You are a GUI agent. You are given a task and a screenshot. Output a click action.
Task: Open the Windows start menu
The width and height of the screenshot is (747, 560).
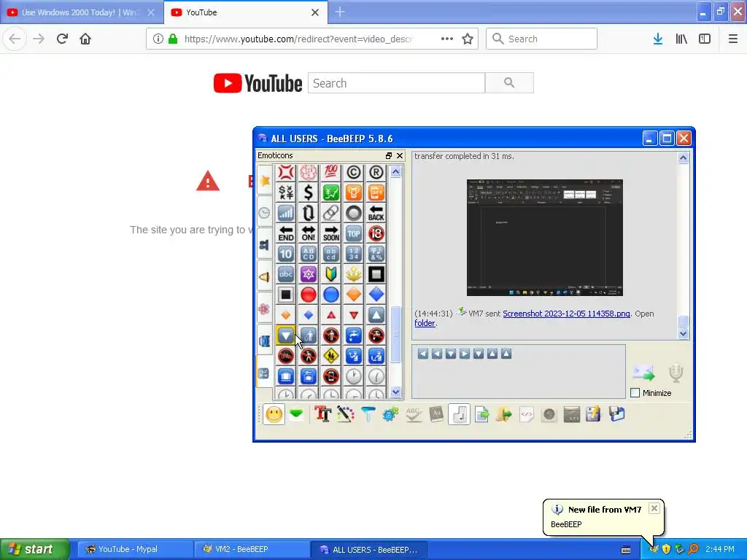(34, 550)
